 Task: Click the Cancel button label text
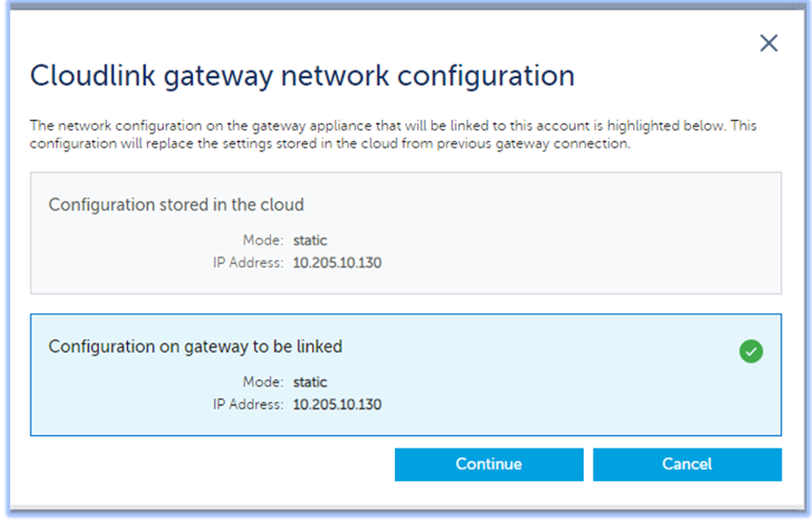[687, 464]
